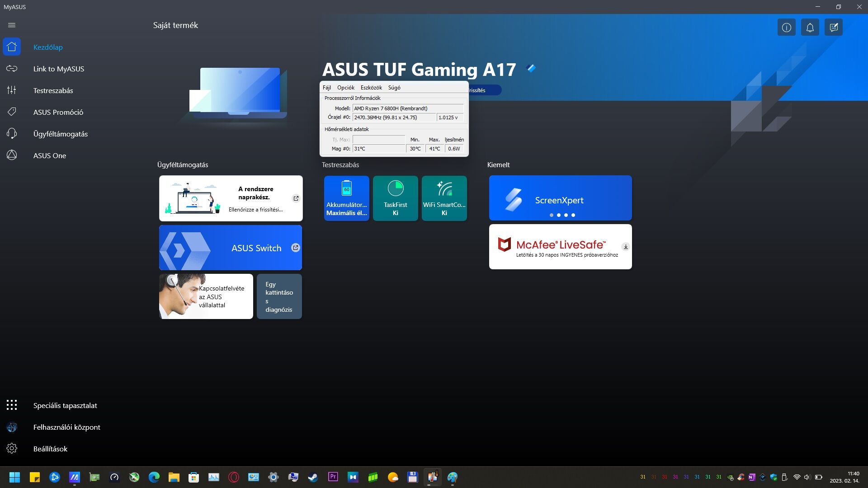Click McAfee card download arrow icon
This screenshot has height=488, width=868.
626,247
